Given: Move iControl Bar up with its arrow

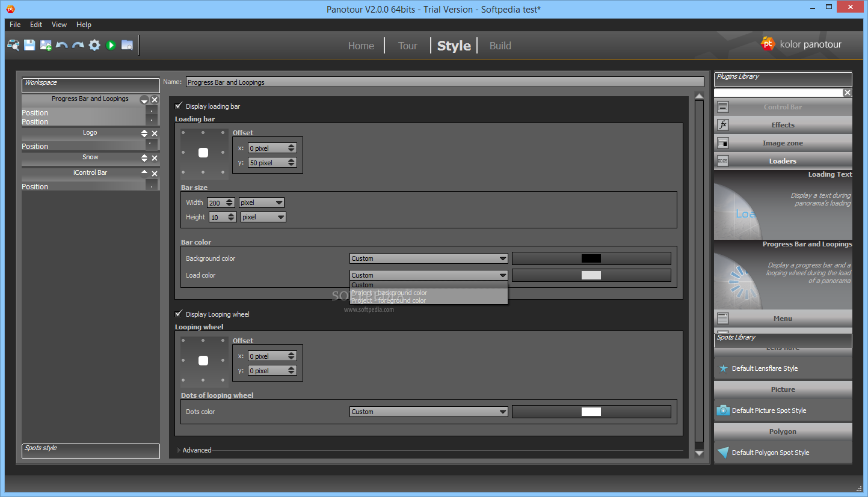Looking at the screenshot, I should (x=144, y=172).
